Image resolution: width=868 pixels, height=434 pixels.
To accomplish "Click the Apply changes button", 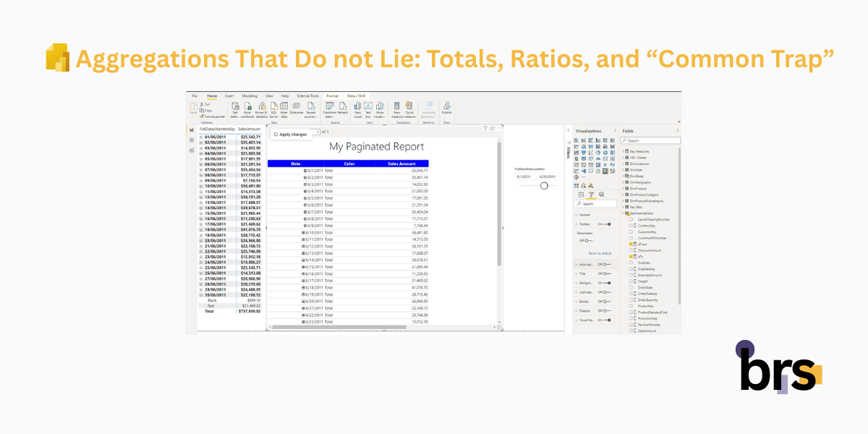I will point(293,134).
